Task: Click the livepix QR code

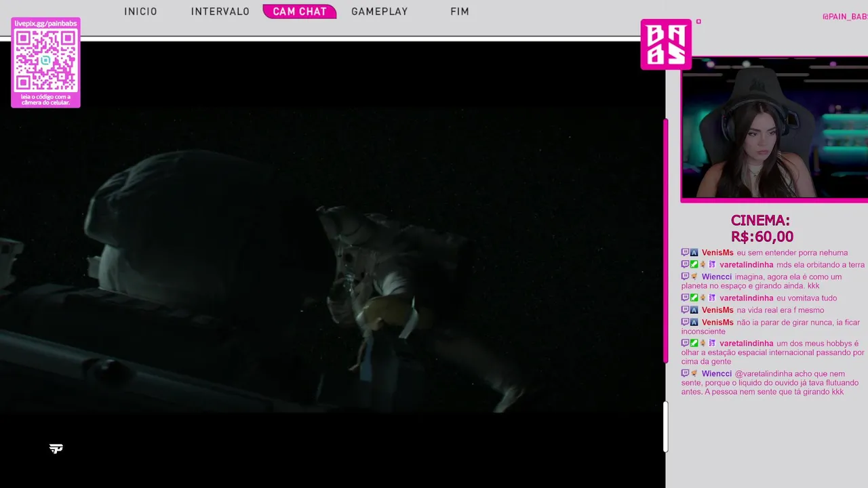Action: (x=45, y=60)
